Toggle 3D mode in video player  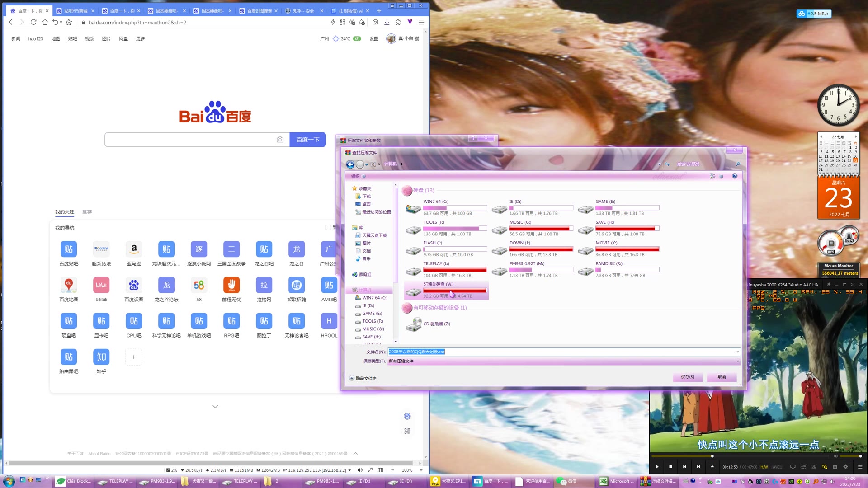(814, 467)
